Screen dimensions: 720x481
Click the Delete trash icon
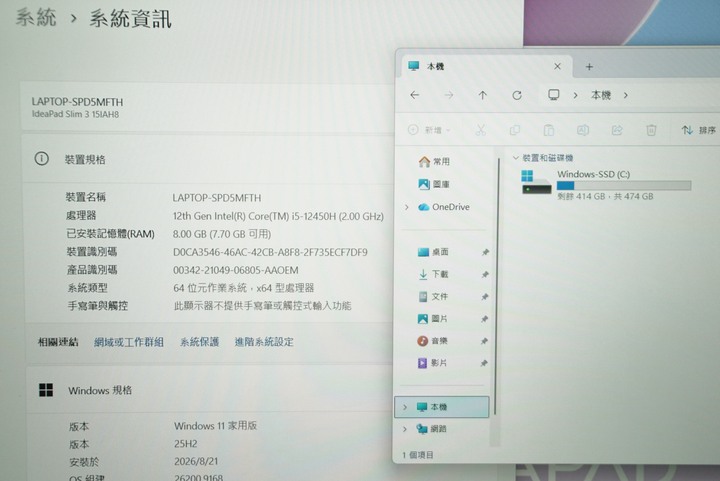(x=651, y=130)
